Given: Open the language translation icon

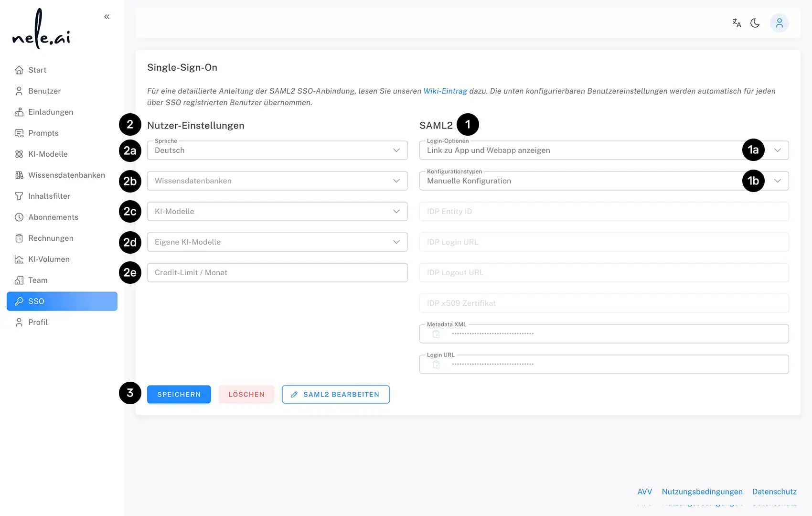Looking at the screenshot, I should (737, 23).
